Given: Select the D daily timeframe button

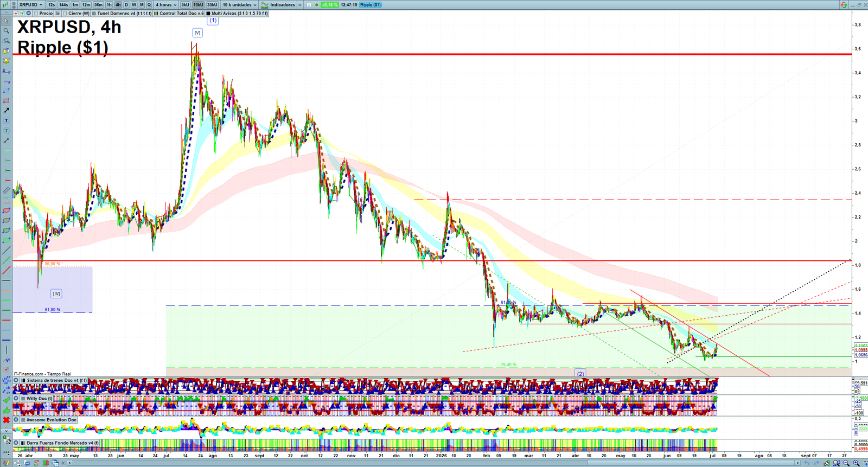Looking at the screenshot, I should pos(126,5).
